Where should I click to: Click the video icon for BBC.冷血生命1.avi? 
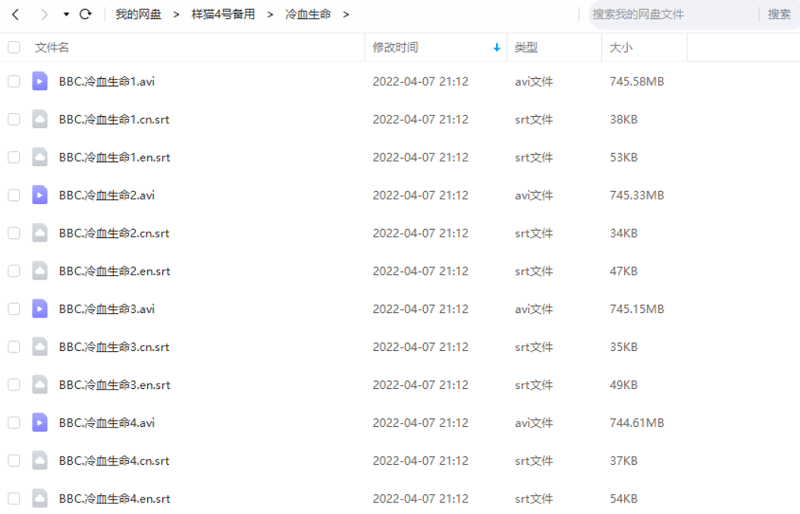[x=39, y=81]
